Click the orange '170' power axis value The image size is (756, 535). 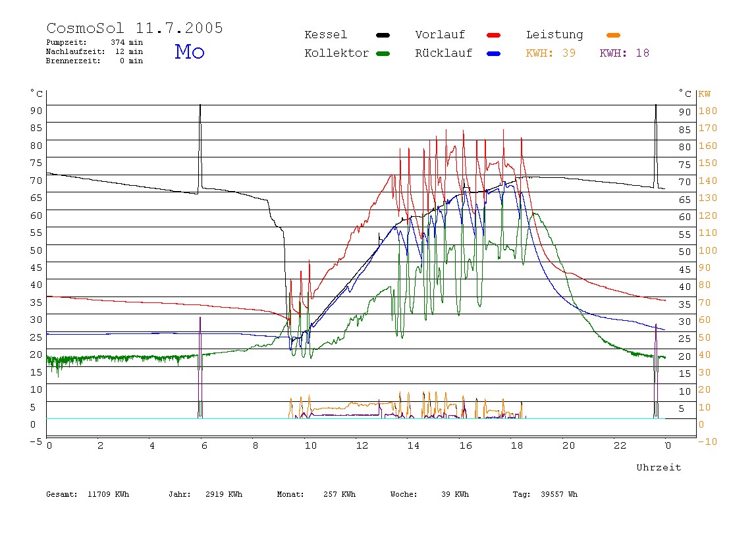tap(707, 128)
